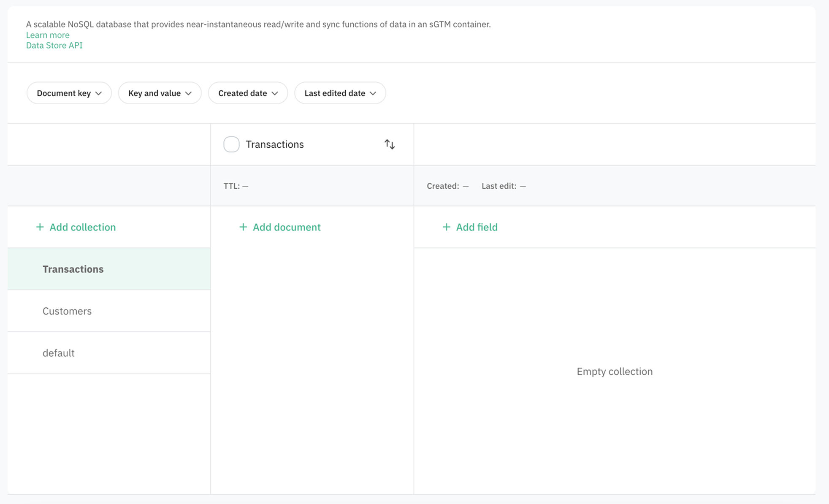
Task: Click the 'Last edit: —' label
Action: tap(504, 186)
